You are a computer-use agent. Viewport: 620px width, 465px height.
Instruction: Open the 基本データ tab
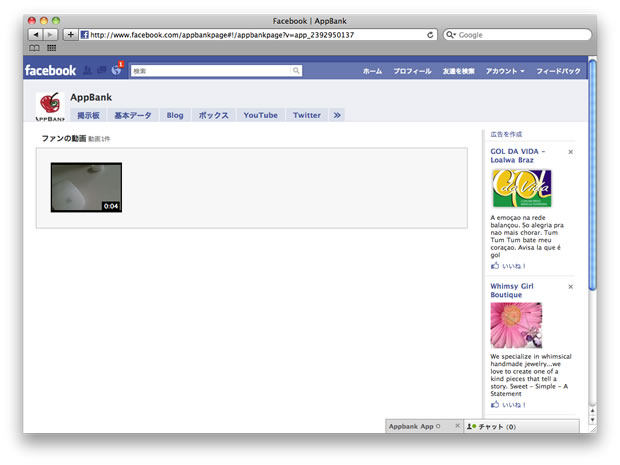(x=133, y=115)
